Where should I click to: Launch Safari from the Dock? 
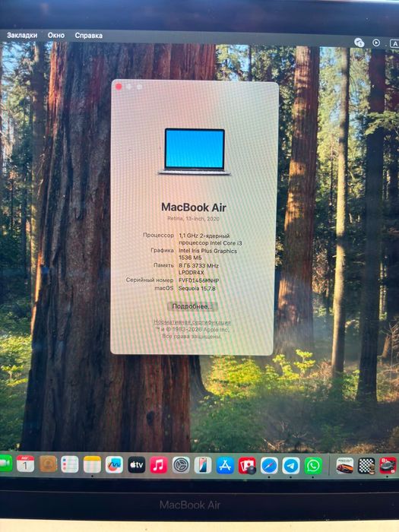coord(269,465)
